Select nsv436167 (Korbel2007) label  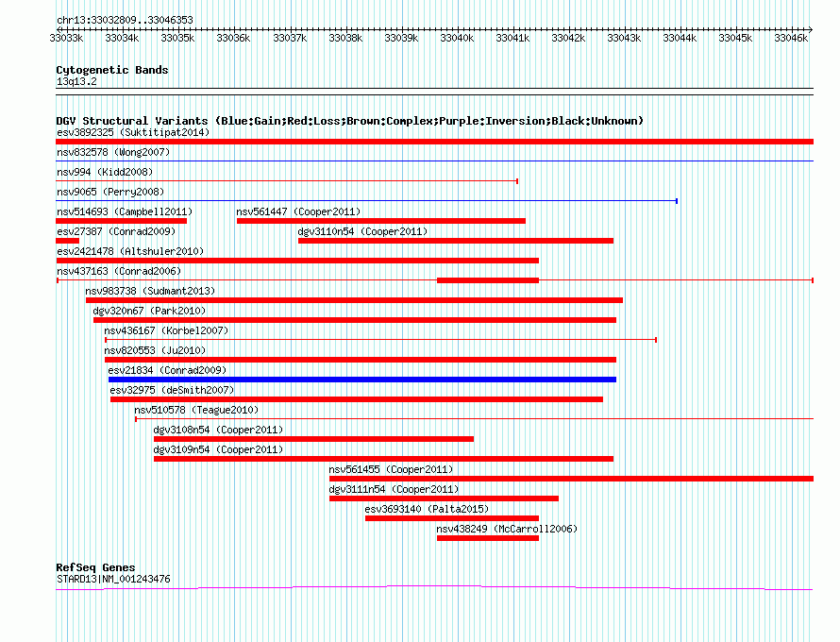click(x=166, y=330)
